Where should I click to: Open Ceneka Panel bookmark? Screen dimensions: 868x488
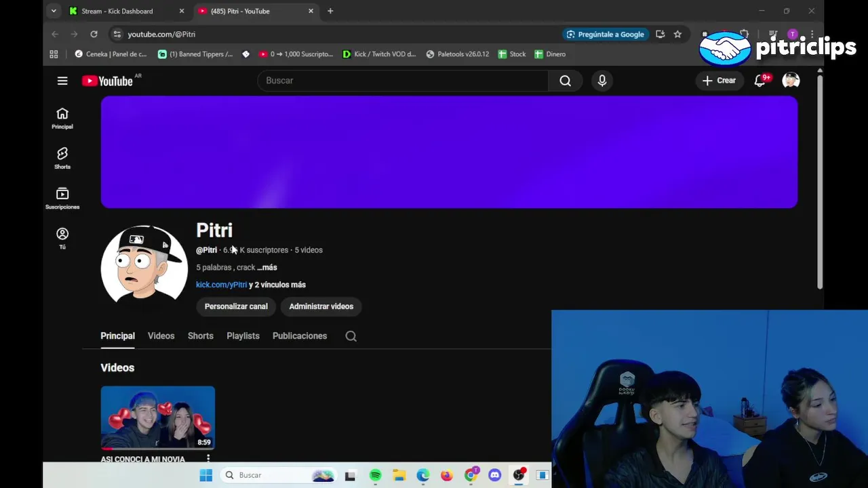coord(111,54)
